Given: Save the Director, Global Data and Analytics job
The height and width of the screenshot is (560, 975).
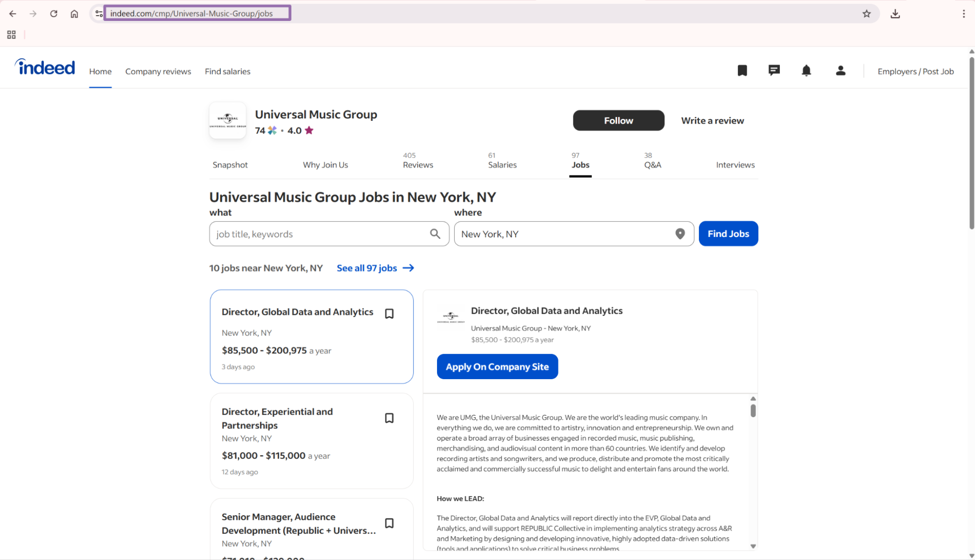Looking at the screenshot, I should pos(389,313).
